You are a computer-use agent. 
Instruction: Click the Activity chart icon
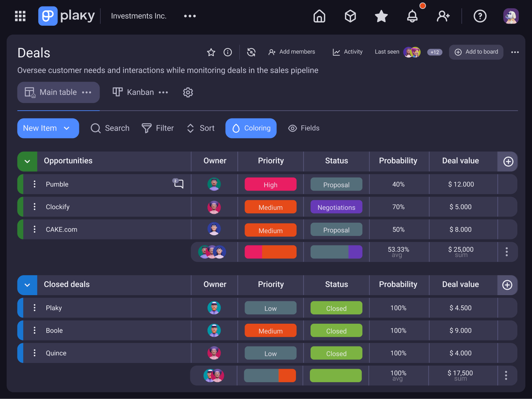click(336, 52)
